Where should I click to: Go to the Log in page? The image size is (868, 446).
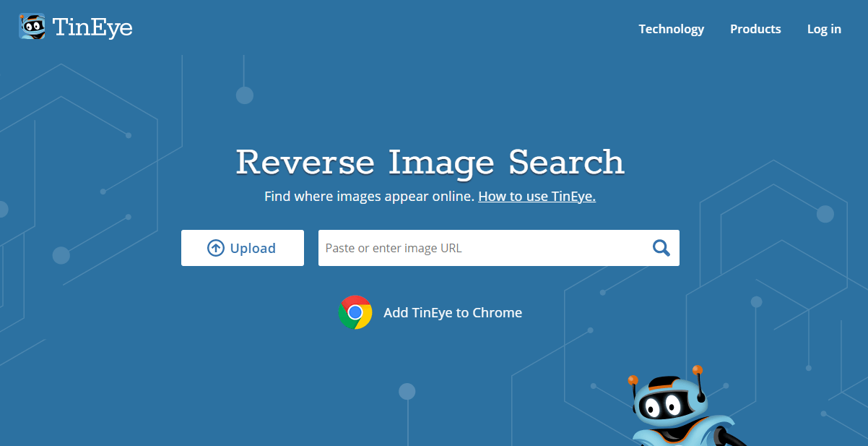[x=824, y=29]
